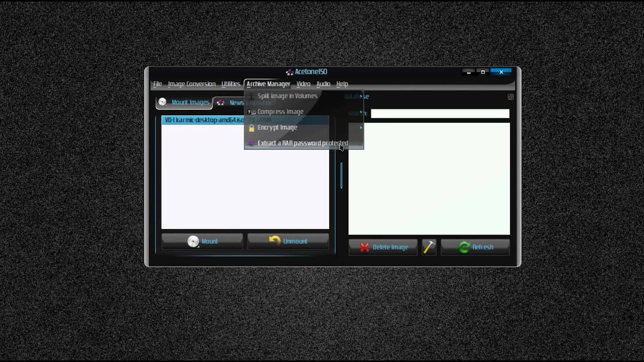Click the yellow undo arrow on Unmount
The image size is (644, 362).
[x=275, y=241]
